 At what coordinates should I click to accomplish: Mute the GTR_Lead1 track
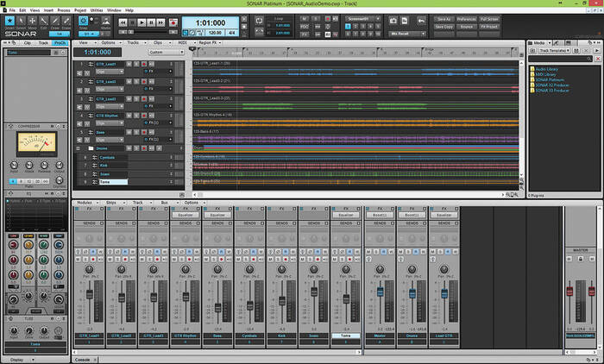128,64
